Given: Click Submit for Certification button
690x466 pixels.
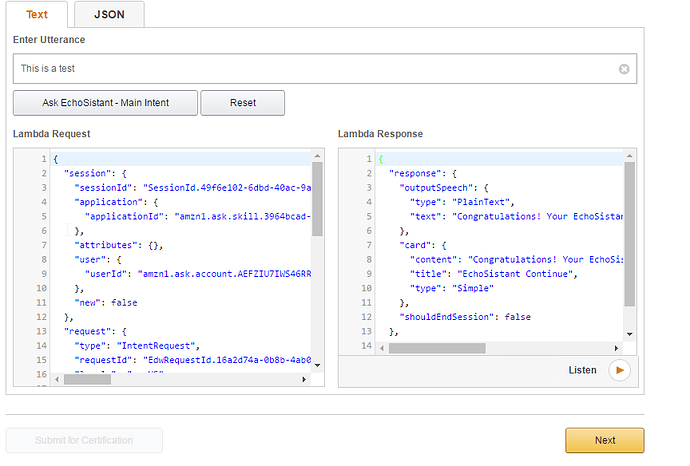Looking at the screenshot, I should point(84,440).
